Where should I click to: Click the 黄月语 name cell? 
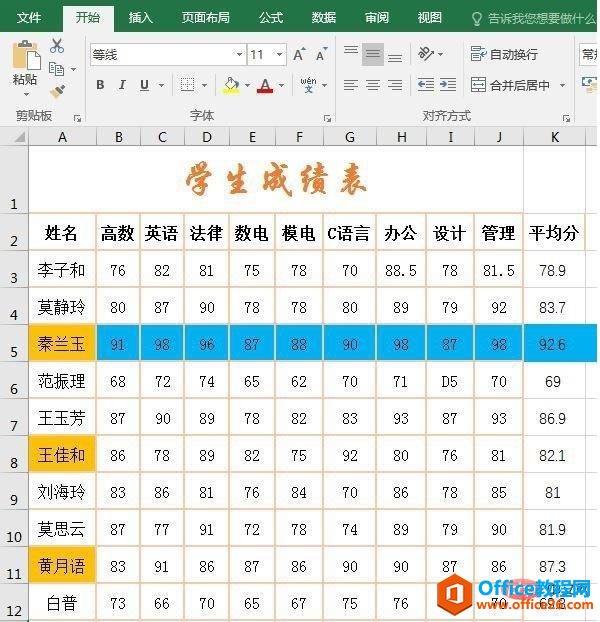[x=62, y=566]
